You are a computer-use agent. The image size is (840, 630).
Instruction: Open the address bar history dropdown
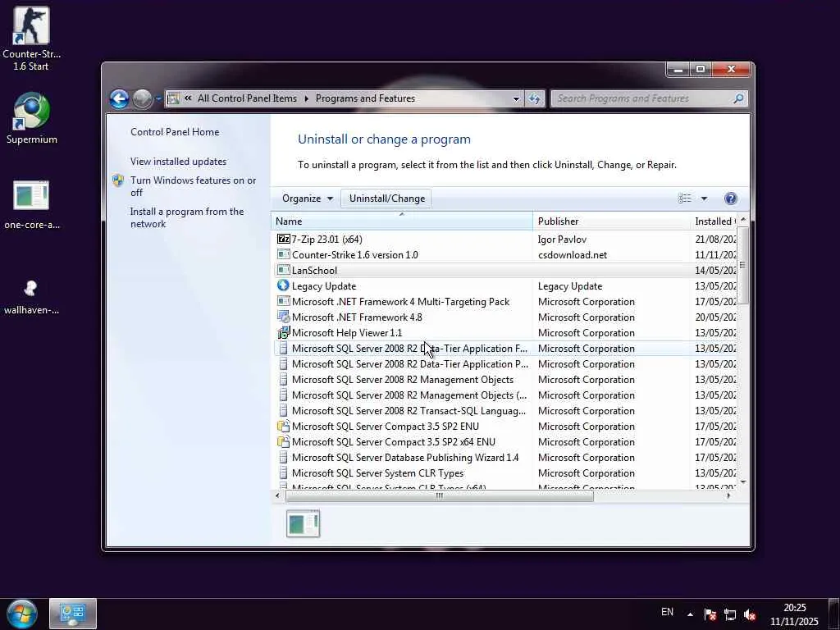516,98
